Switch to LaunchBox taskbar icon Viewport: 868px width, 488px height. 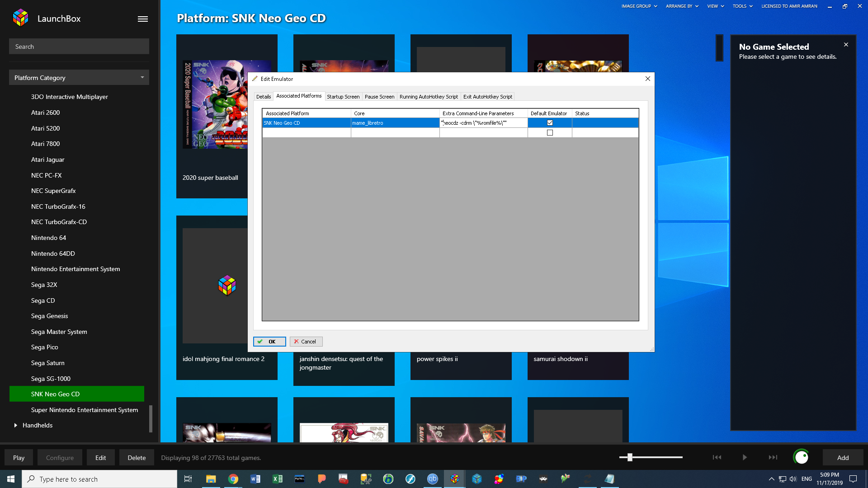click(x=454, y=479)
